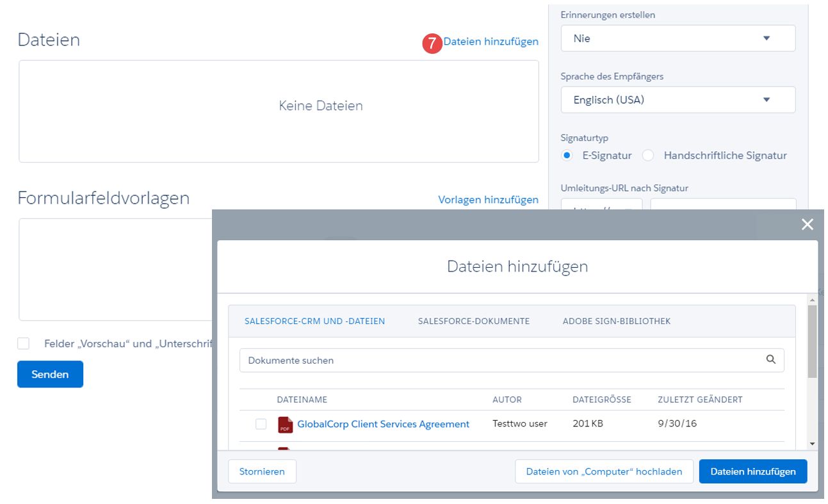This screenshot has width=828, height=504.
Task: Click Dateien von „Computer" hochladen button
Action: [x=604, y=471]
